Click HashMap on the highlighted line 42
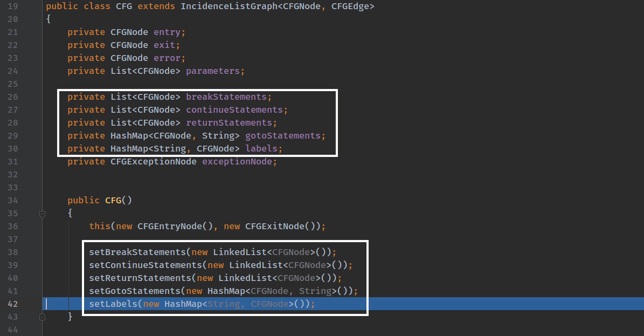Viewport: 644px width, 336px height. tap(183, 304)
